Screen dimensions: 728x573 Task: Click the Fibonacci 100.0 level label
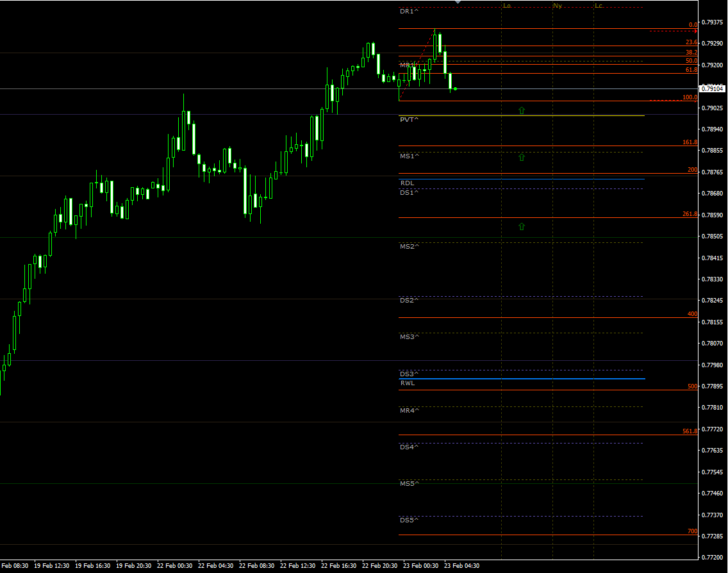pos(690,97)
